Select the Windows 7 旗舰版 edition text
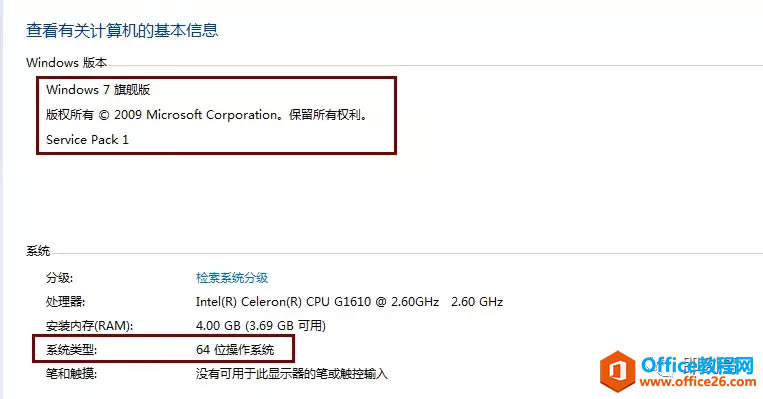Screen dimensions: 763x399 (98, 90)
